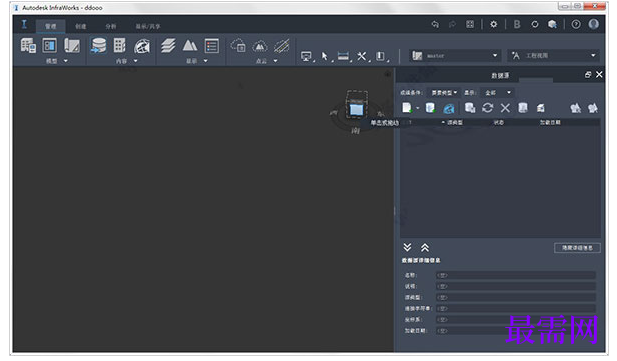Viewport: 617px width, 361px height.
Task: Click the blue globe web connection icon
Action: (449, 108)
